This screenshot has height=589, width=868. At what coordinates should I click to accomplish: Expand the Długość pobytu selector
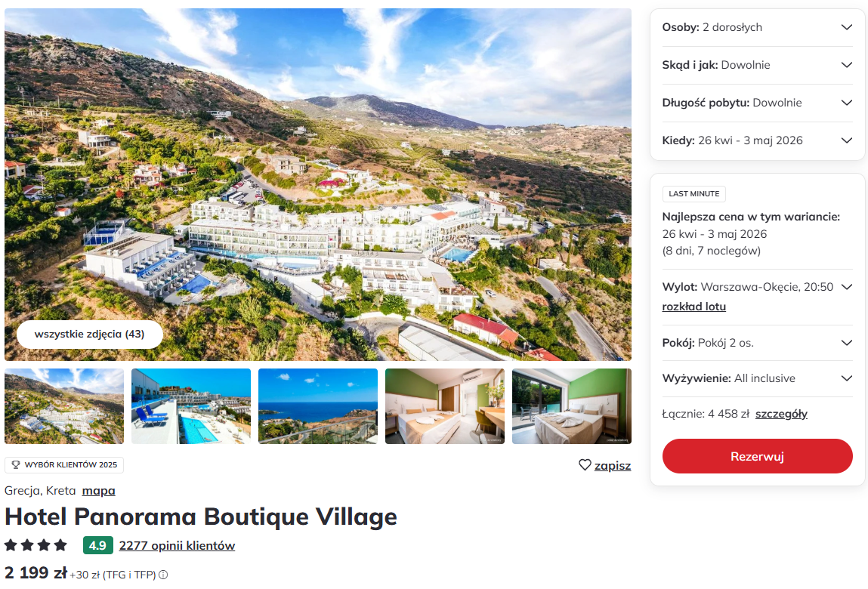click(846, 103)
